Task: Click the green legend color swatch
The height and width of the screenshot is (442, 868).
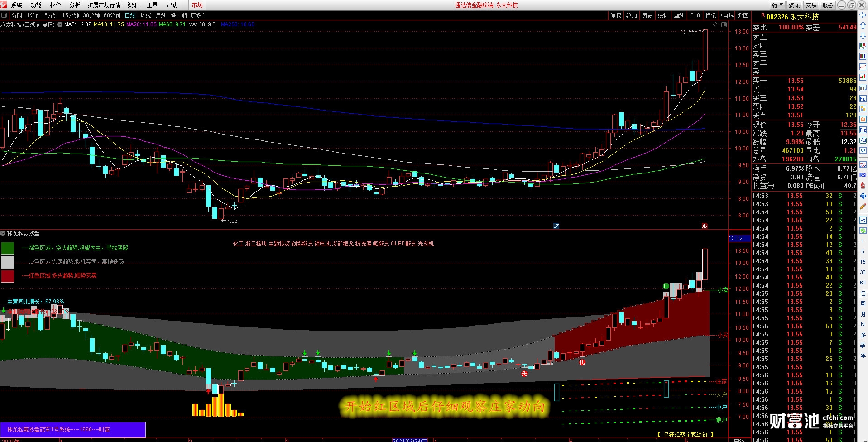Action: [x=8, y=248]
